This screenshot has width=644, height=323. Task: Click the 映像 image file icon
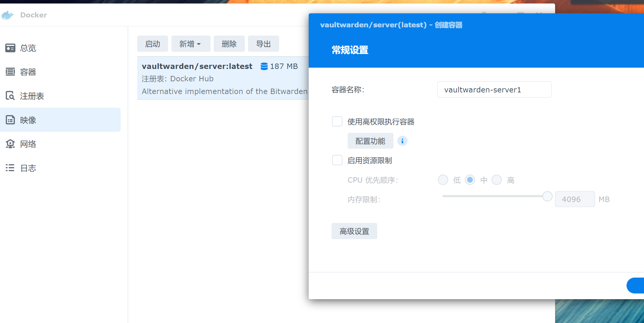pos(10,120)
